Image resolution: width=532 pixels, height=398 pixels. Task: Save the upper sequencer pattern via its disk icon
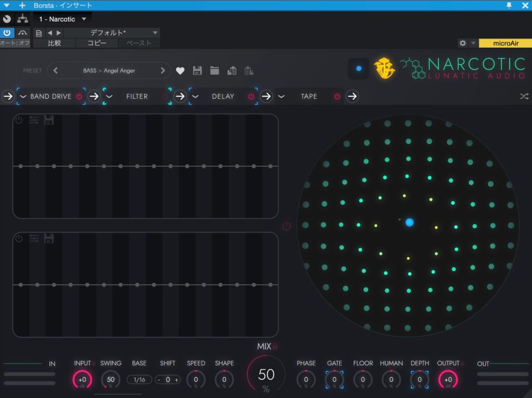(49, 120)
